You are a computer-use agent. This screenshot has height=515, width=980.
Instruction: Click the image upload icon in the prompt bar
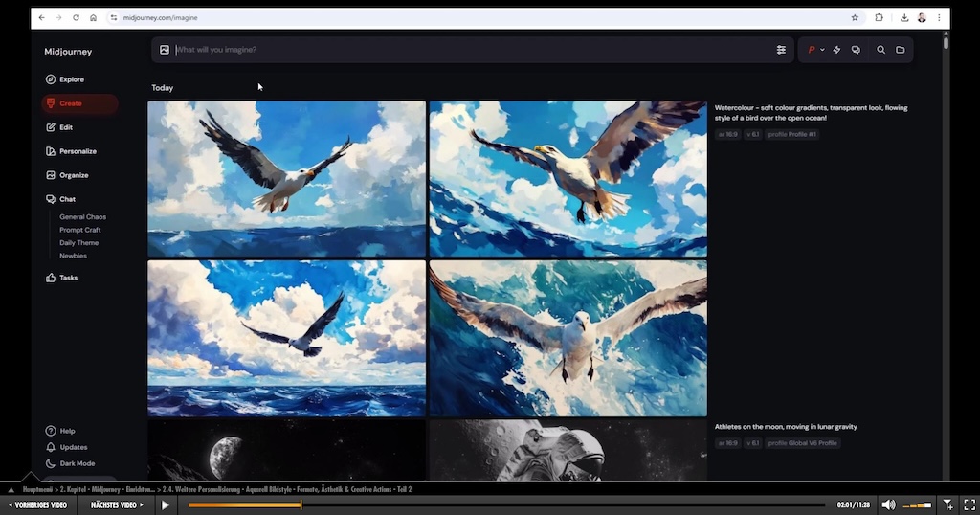click(x=165, y=50)
